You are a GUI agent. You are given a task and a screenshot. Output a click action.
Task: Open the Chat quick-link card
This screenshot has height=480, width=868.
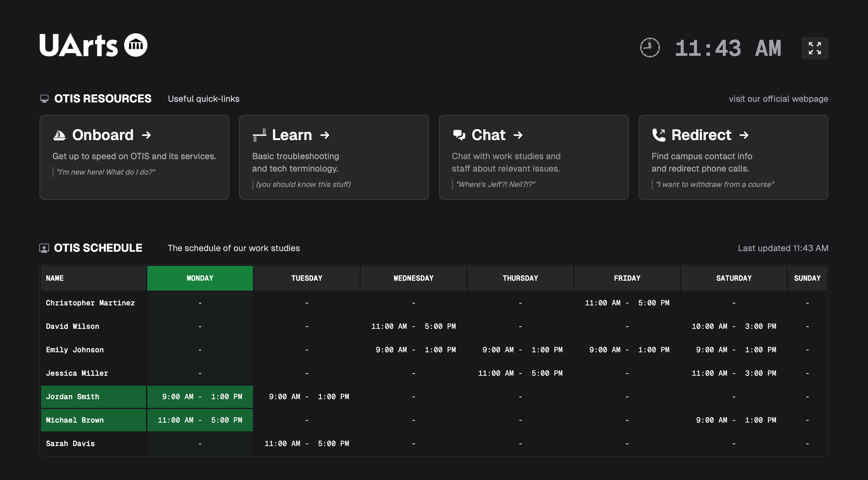[x=533, y=157]
